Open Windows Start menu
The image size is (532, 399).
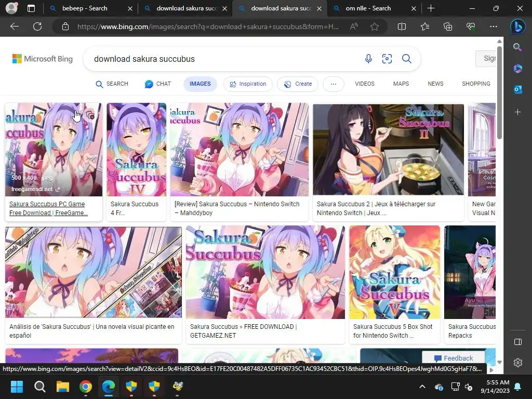(17, 386)
